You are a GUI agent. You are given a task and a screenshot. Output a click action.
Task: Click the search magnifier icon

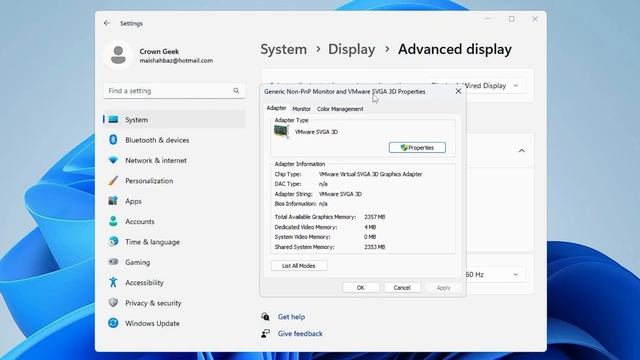tap(236, 91)
